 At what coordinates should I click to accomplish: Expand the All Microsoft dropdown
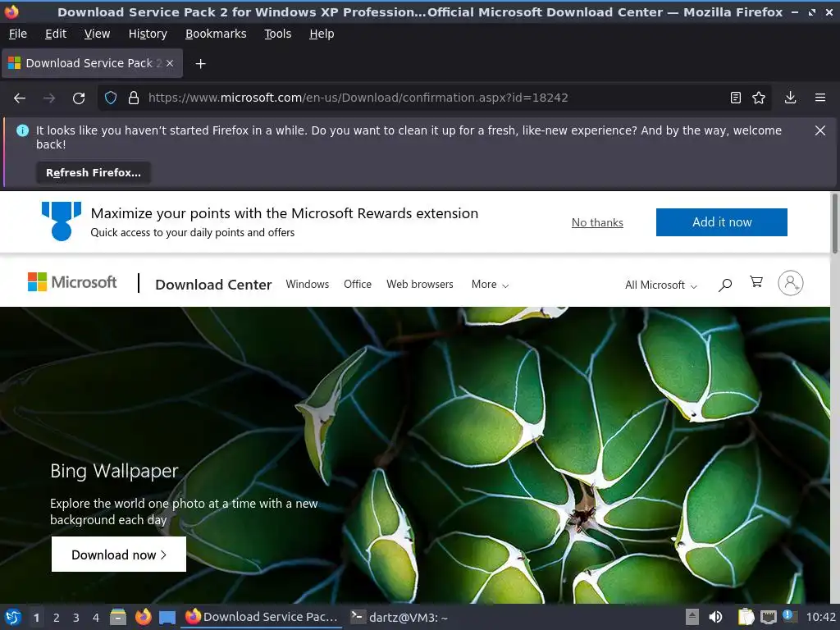[x=661, y=285]
